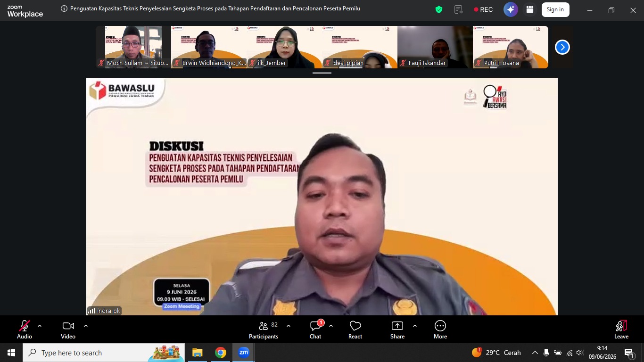Open the Wi-Fi network tray icon
This screenshot has width=644, height=362.
coord(569,353)
